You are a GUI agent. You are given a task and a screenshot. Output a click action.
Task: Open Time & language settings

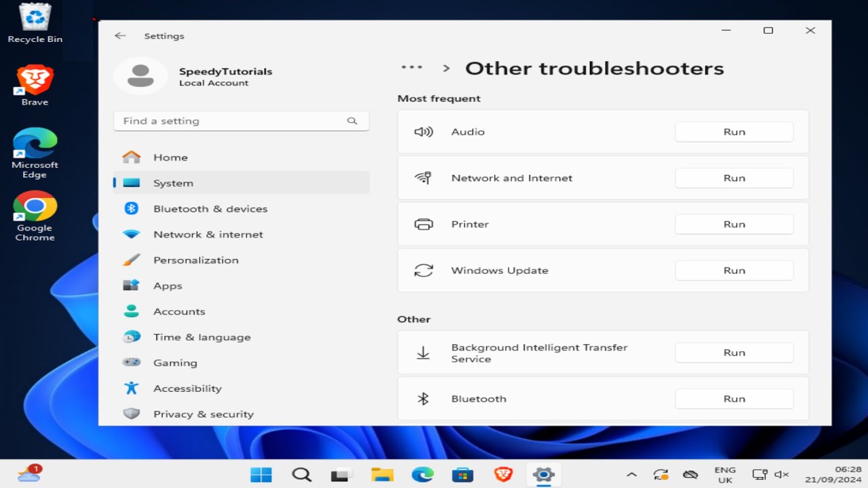pos(241,338)
